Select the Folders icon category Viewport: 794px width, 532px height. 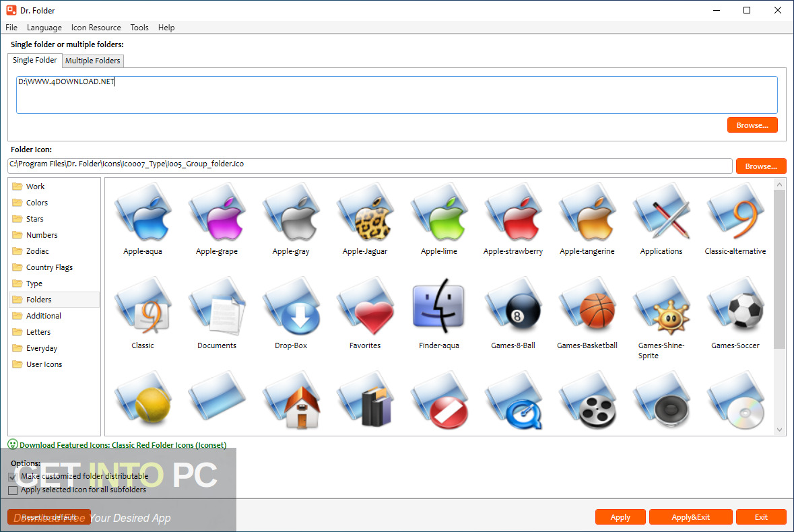(x=54, y=300)
